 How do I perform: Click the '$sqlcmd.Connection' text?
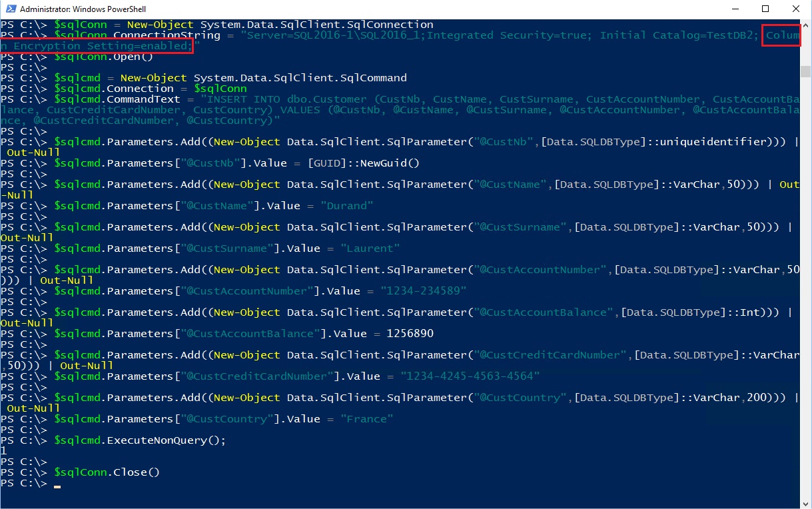pyautogui.click(x=114, y=89)
